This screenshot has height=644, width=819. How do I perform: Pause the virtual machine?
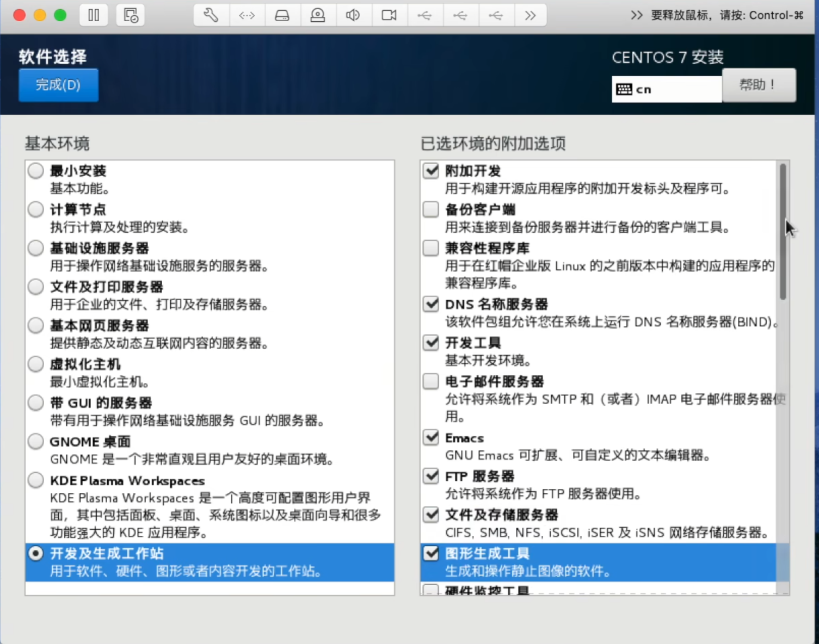[x=93, y=15]
